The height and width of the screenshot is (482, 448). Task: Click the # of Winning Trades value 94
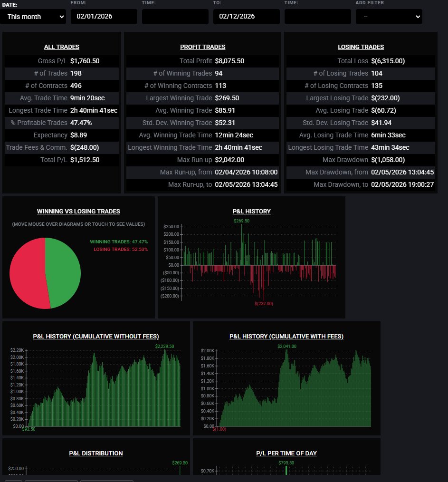coord(219,73)
